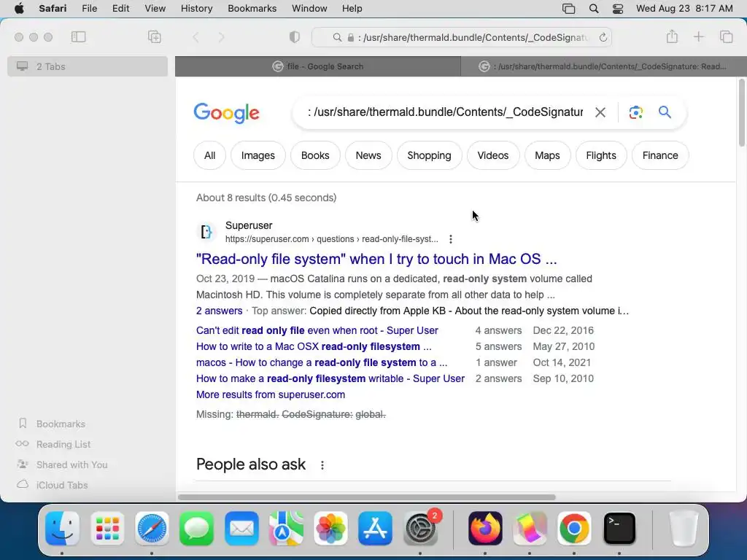
Task: Toggle the Safari sidebar button
Action: (x=78, y=36)
